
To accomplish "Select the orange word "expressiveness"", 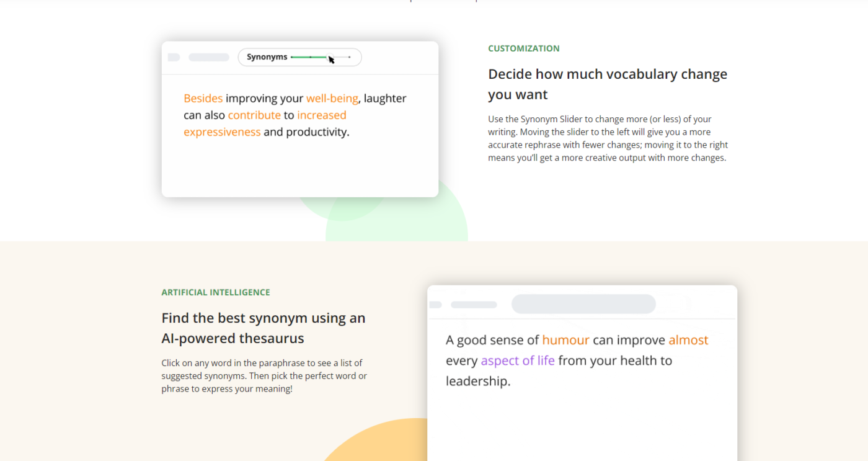I will click(222, 132).
